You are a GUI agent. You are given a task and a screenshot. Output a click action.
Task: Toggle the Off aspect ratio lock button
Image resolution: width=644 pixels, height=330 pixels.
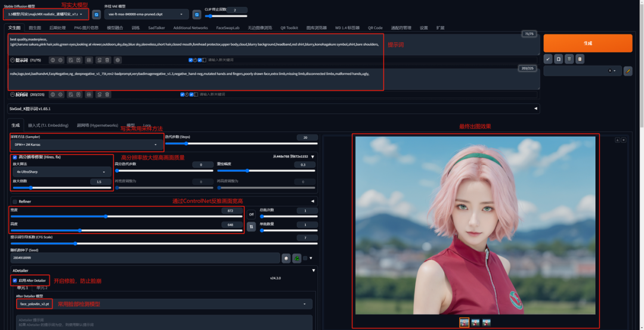[251, 214]
